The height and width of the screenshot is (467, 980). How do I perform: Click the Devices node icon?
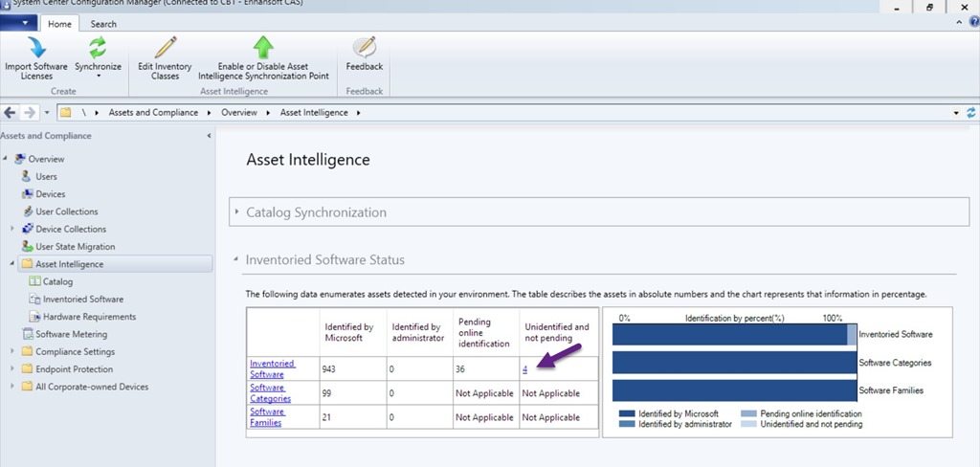tap(27, 194)
